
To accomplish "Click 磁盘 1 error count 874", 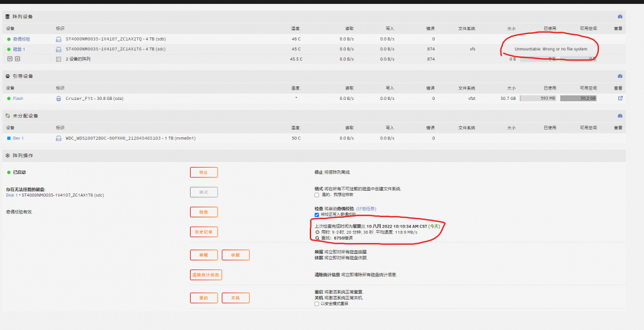I will tap(431, 49).
